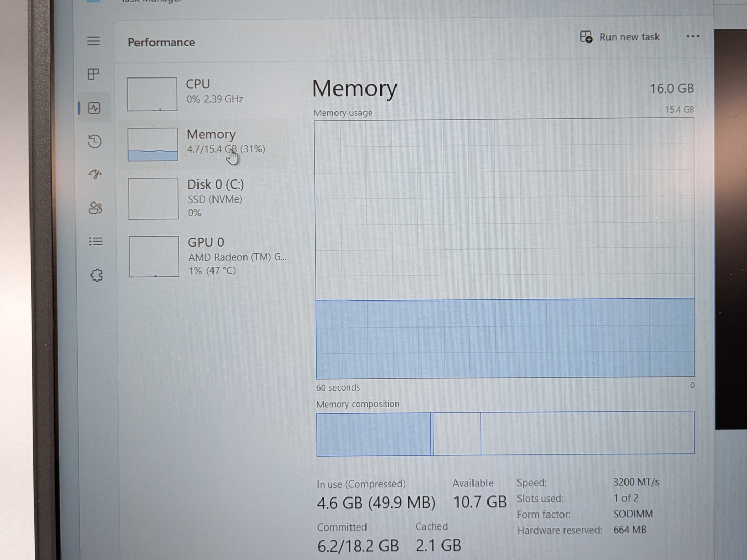Viewport: 747px width, 560px height.
Task: Click the Run new task label
Action: [x=629, y=37]
